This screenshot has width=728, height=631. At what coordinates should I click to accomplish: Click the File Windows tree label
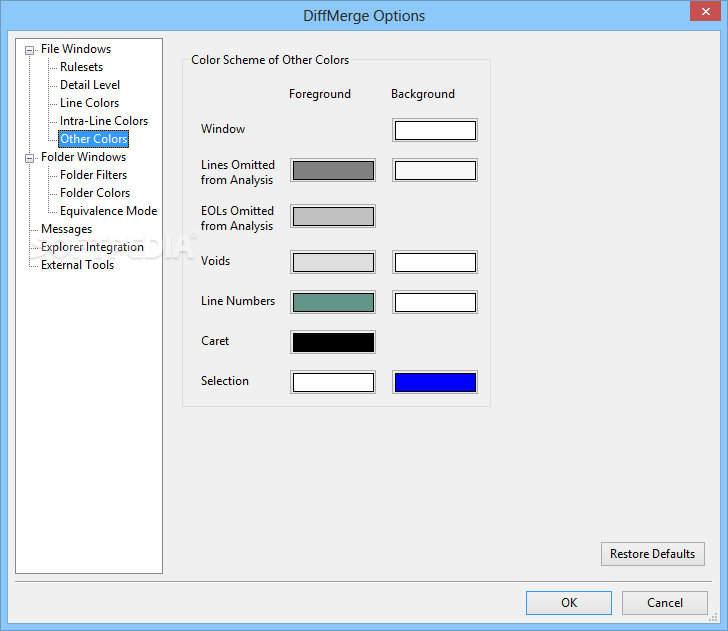tap(76, 49)
